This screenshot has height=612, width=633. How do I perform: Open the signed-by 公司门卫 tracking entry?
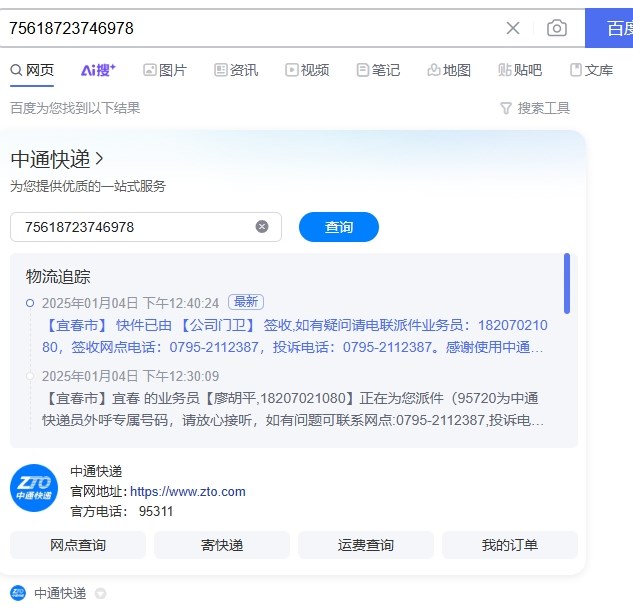pos(295,336)
